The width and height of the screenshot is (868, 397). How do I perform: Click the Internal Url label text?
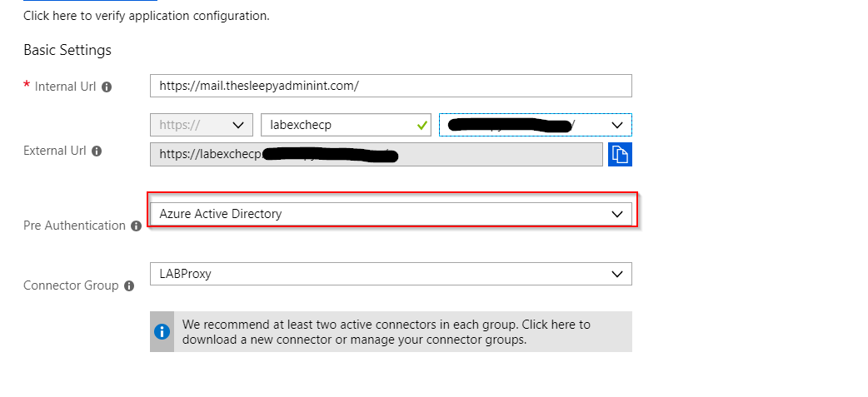[x=65, y=87]
